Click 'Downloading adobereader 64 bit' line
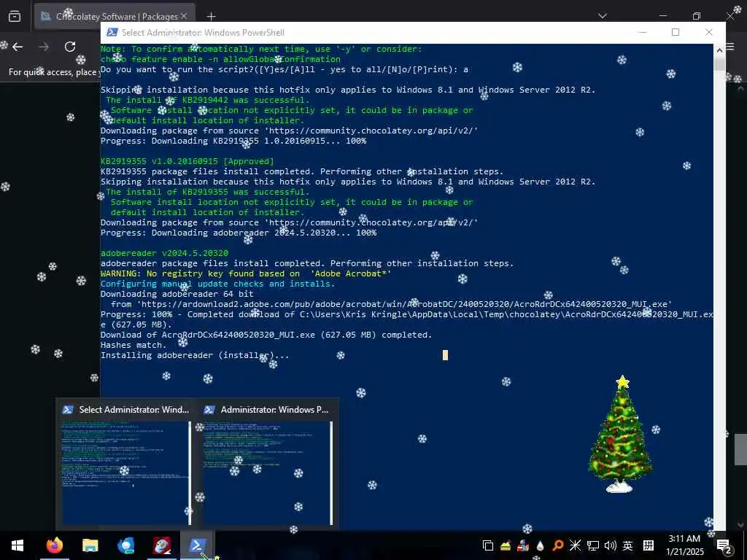This screenshot has width=747, height=560. click(177, 294)
